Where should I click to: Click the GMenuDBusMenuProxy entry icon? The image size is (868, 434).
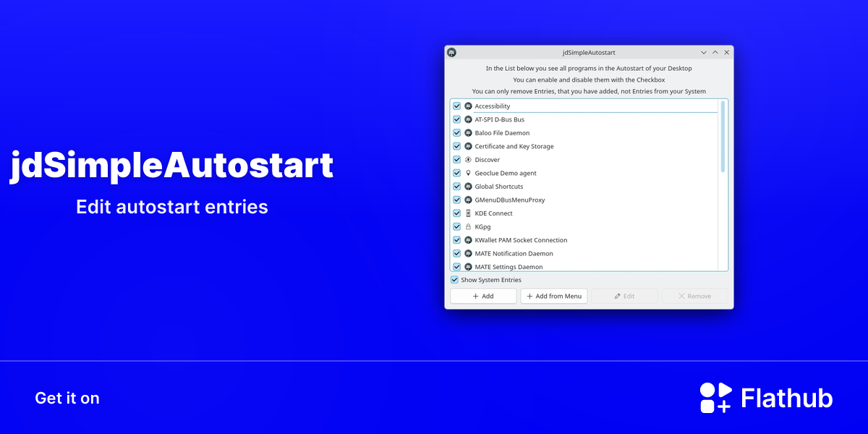coord(468,200)
